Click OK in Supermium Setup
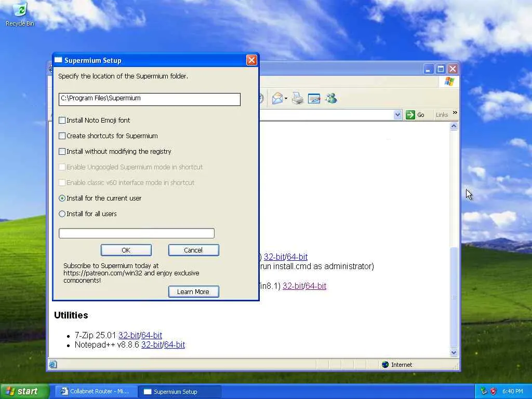This screenshot has height=399, width=532. coord(126,250)
